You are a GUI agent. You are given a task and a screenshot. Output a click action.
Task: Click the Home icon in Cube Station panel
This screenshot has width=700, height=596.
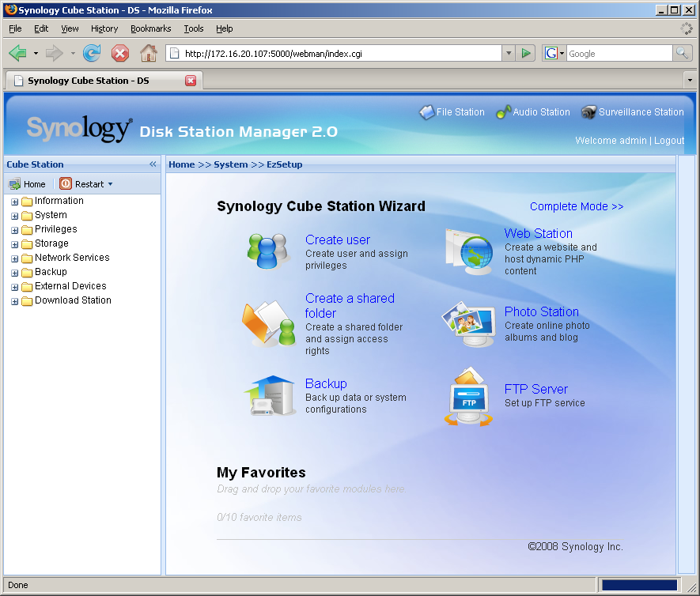(15, 184)
